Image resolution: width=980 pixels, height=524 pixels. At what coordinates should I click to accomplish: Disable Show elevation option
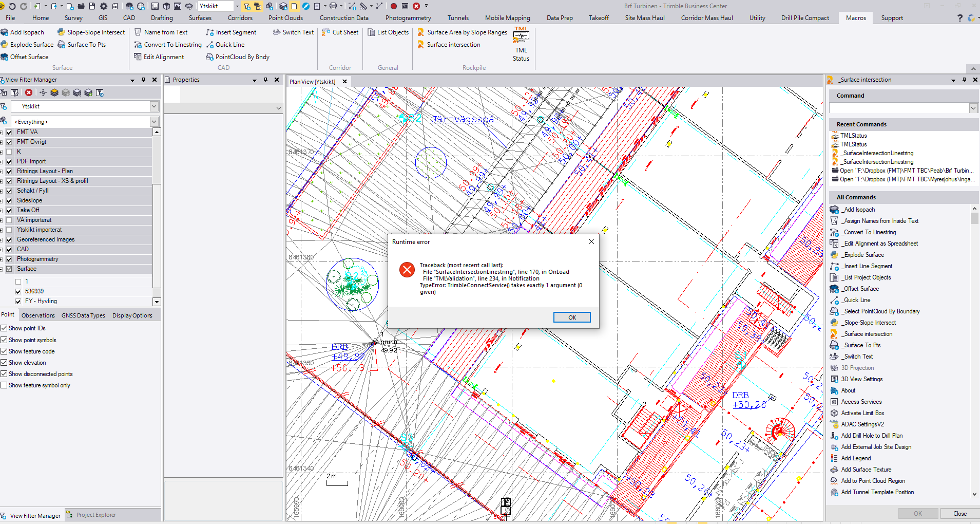click(x=5, y=362)
